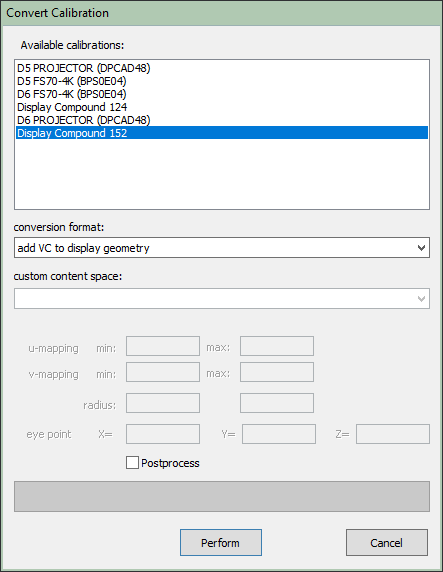Click first radius input field
The width and height of the screenshot is (443, 572).
[163, 403]
